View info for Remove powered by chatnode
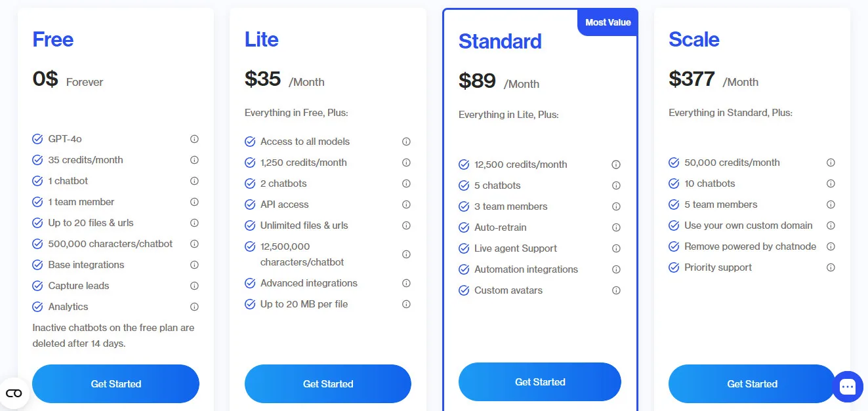The height and width of the screenshot is (411, 868). pyautogui.click(x=831, y=246)
